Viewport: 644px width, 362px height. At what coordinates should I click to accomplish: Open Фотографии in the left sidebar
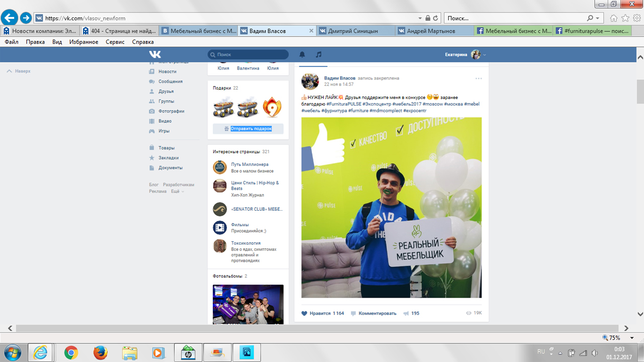[x=171, y=111]
